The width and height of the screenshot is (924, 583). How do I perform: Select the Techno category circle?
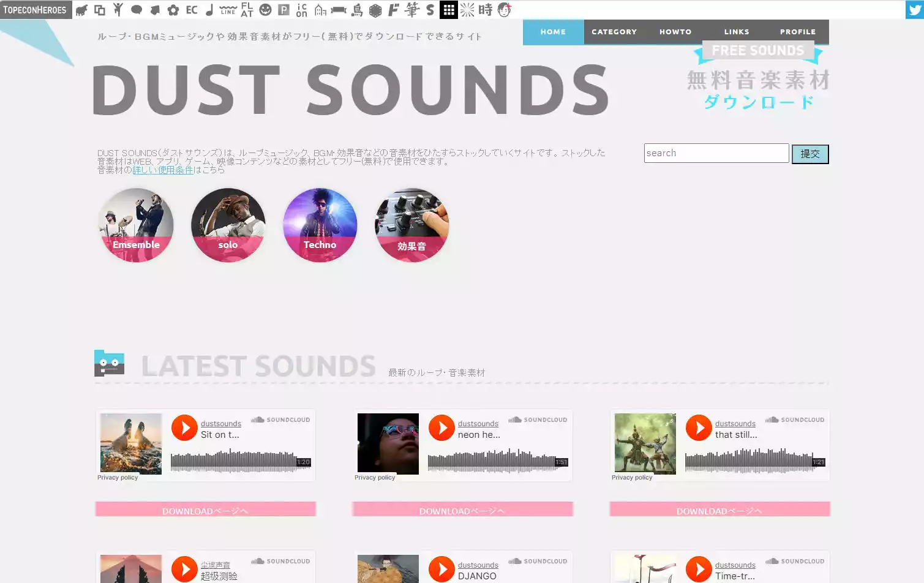click(x=320, y=225)
